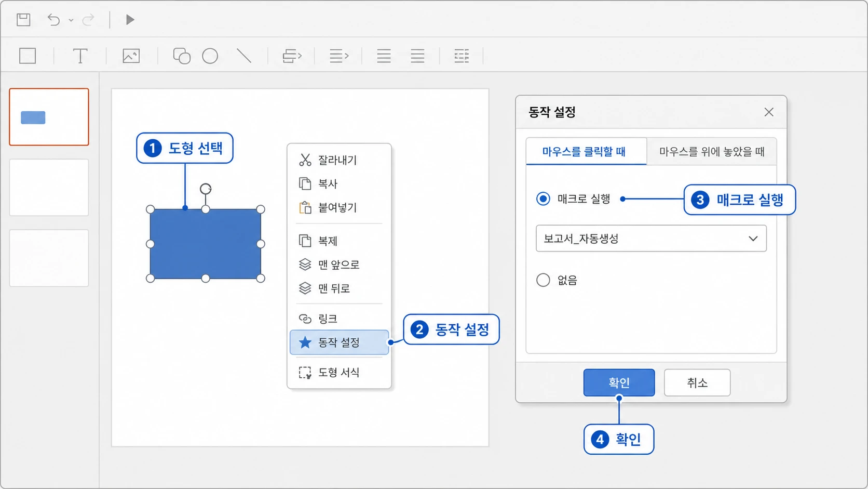The image size is (868, 489).
Task: Open the shapes tool
Action: [182, 56]
